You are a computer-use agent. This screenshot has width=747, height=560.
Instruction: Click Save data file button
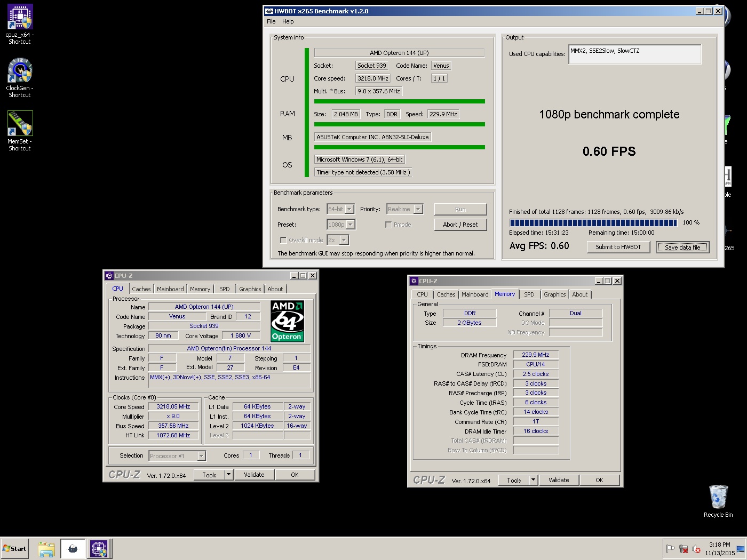(x=682, y=247)
